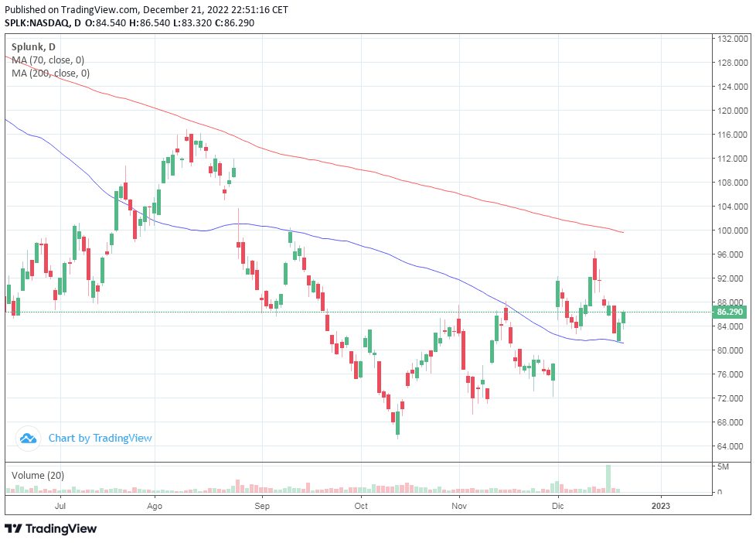Click the green 86.290 current price label

(x=730, y=312)
